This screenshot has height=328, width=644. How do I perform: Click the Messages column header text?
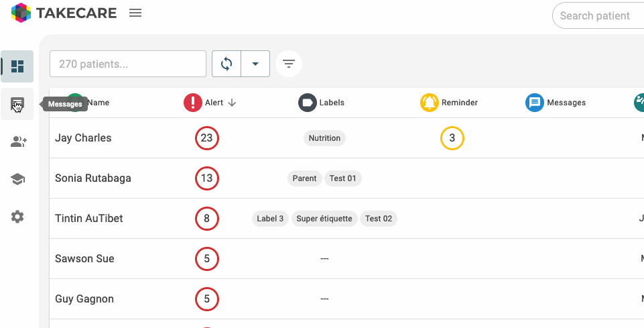coord(566,103)
